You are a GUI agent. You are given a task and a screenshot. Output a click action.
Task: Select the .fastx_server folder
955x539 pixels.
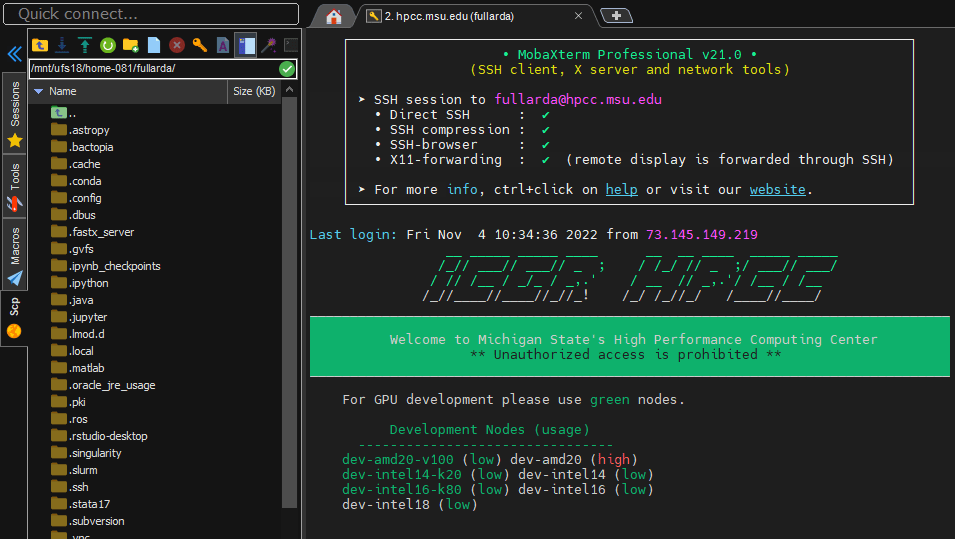93,232
